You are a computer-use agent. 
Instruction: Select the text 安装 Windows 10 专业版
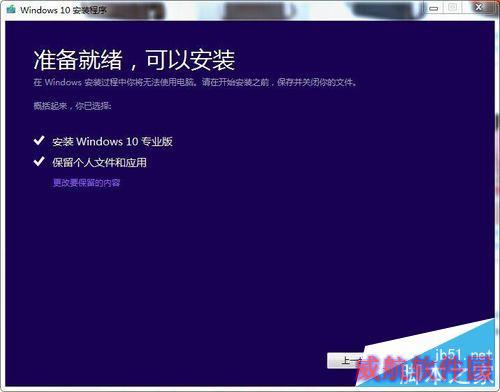pyautogui.click(x=112, y=142)
